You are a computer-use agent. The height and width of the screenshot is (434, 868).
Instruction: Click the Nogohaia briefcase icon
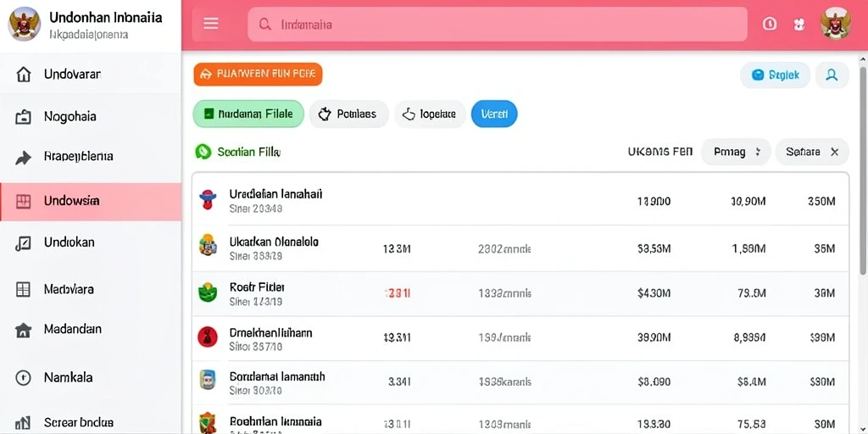23,117
